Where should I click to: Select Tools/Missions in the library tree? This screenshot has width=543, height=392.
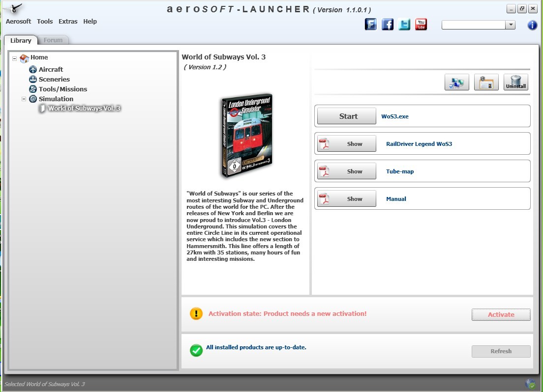point(63,89)
